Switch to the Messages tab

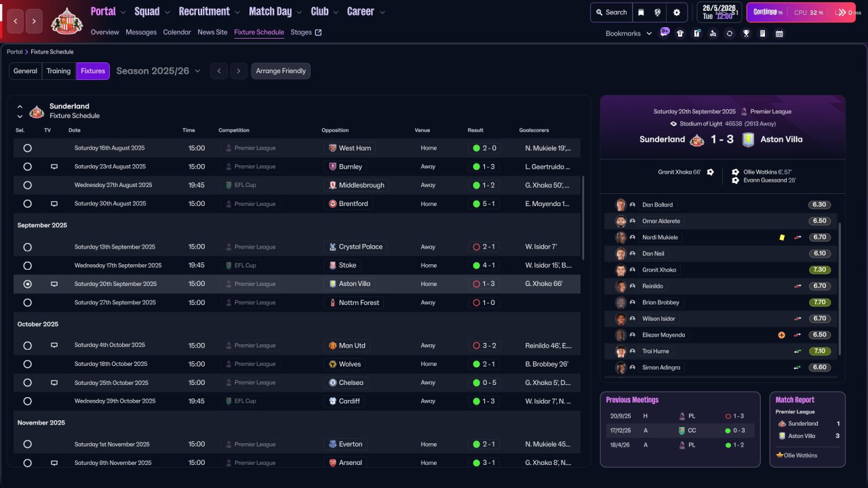coord(141,33)
